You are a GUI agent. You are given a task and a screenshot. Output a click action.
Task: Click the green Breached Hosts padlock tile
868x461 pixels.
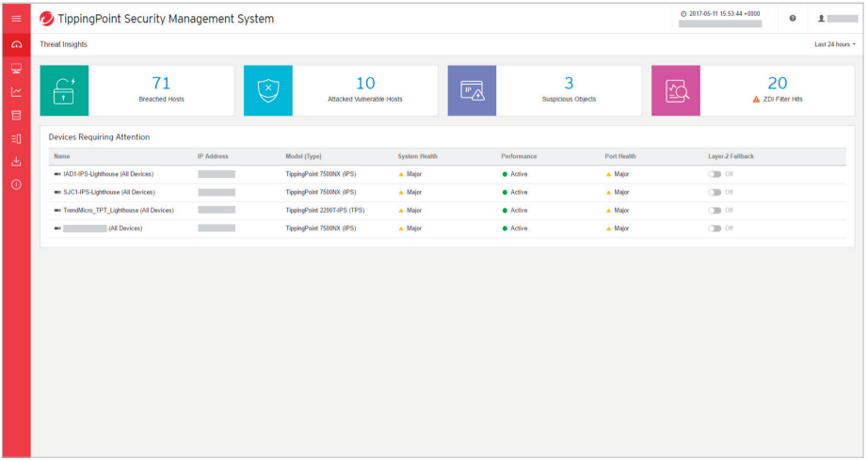(x=64, y=90)
